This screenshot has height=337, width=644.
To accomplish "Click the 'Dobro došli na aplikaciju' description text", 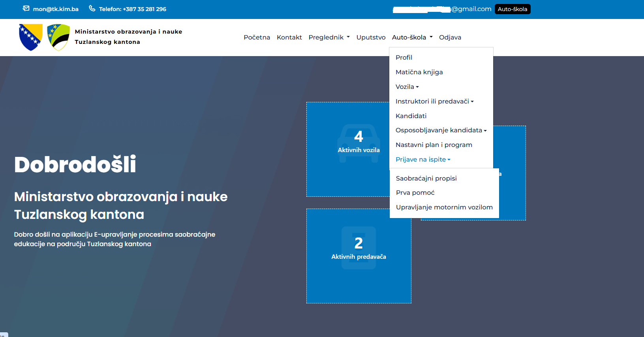I will click(115, 239).
